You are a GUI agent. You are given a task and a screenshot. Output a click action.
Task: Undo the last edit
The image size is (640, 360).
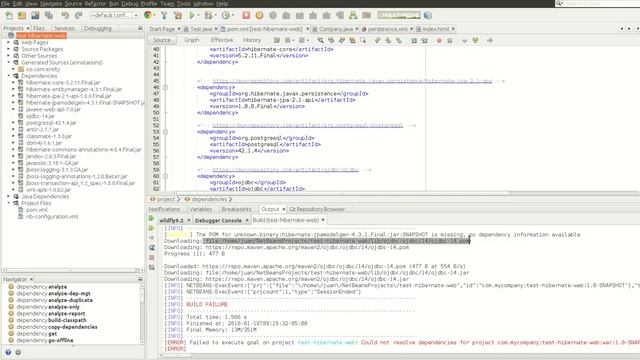click(x=65, y=16)
